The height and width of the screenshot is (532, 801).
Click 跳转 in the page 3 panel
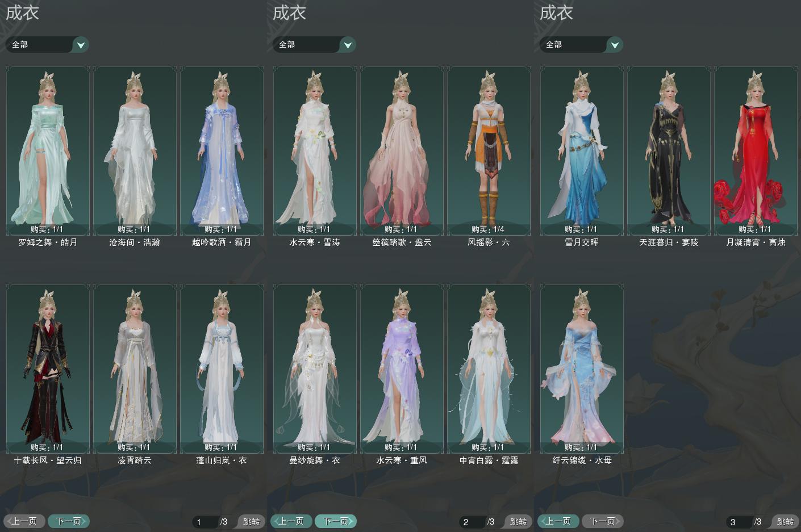click(x=785, y=521)
